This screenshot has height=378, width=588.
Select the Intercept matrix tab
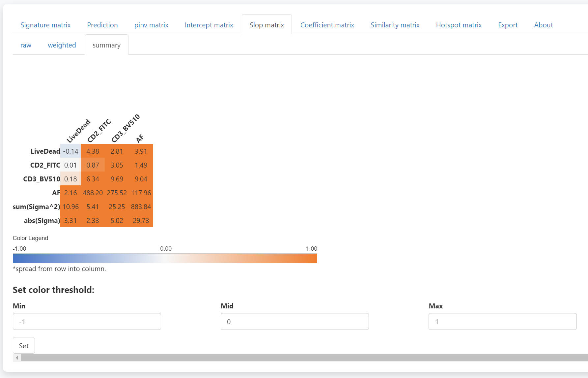pos(209,25)
